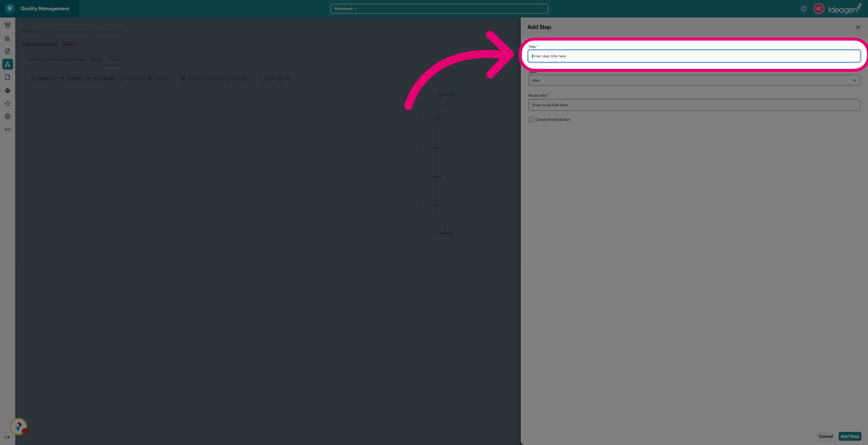This screenshot has width=868, height=445.
Task: Open the blank page icon in sidebar
Action: coord(8,77)
